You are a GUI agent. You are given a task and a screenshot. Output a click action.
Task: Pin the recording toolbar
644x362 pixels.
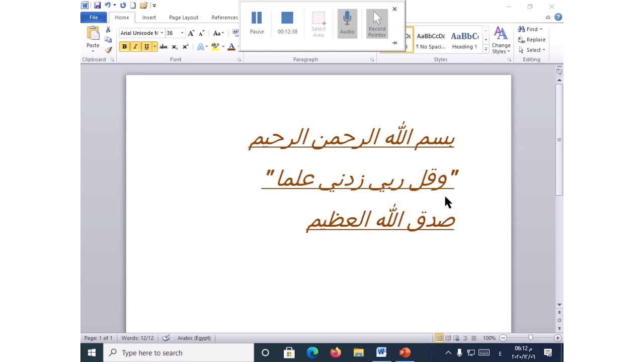[x=394, y=43]
